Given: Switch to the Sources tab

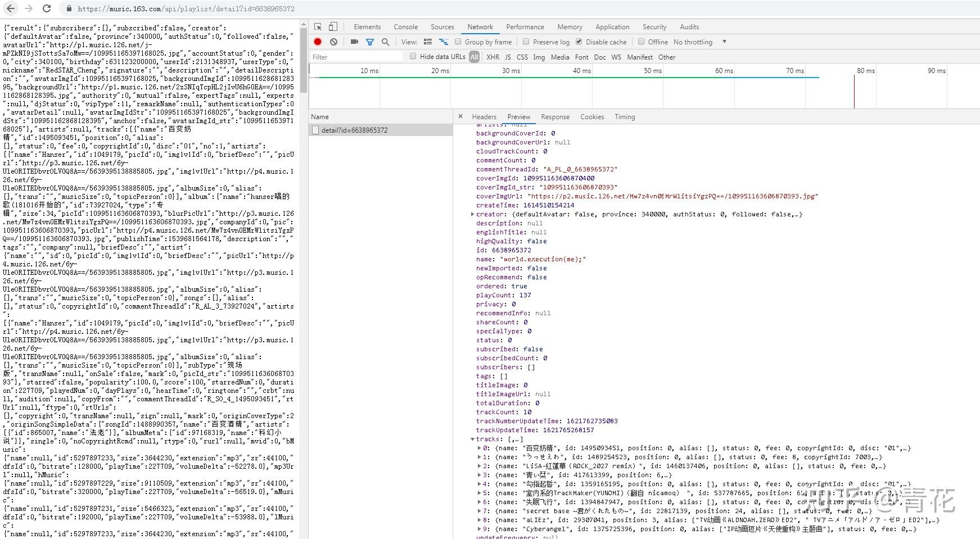Looking at the screenshot, I should click(x=442, y=27).
